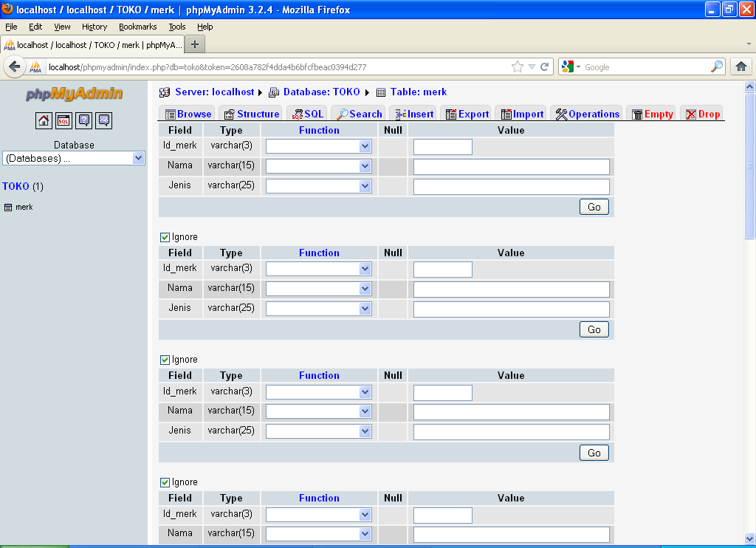Open the Operations tab
756x548 pixels.
(x=587, y=114)
